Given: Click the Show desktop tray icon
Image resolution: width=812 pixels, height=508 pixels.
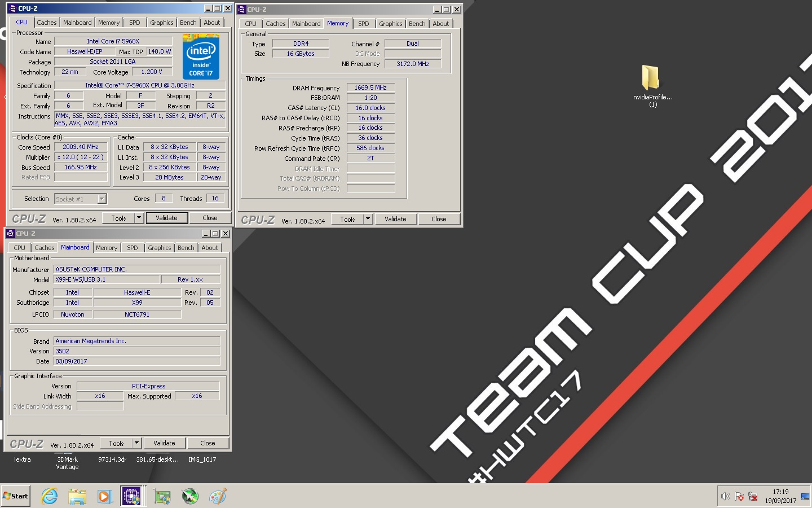Looking at the screenshot, I should 805,496.
